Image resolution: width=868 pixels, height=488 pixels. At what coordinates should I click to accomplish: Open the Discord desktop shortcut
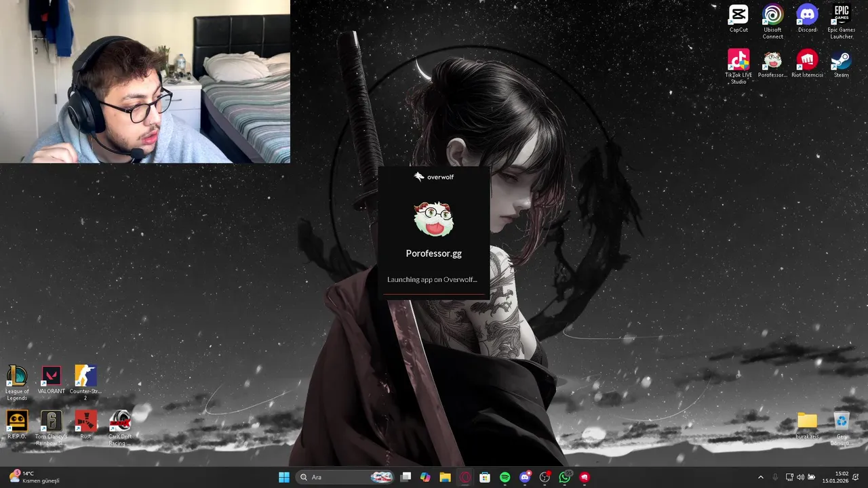click(807, 19)
